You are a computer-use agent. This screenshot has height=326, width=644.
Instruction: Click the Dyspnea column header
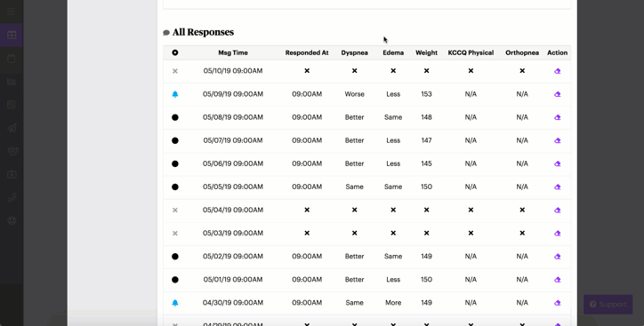click(354, 52)
